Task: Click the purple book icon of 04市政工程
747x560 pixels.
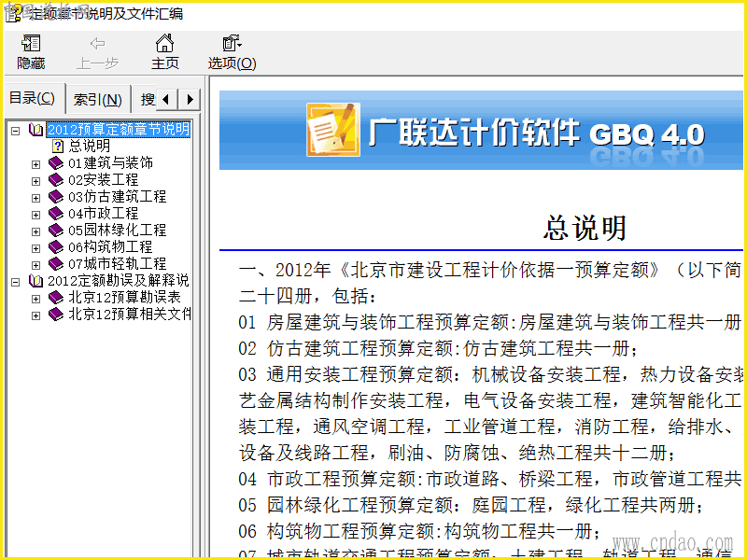Action: coord(56,214)
